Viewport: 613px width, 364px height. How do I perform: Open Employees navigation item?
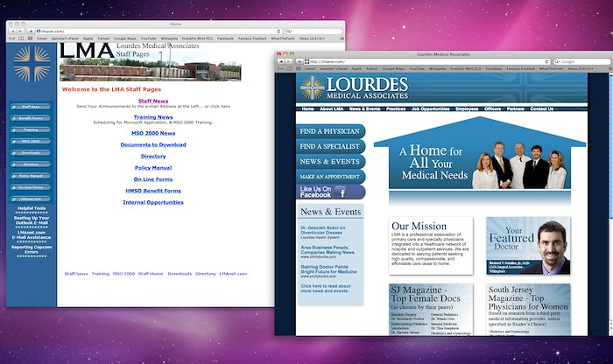467,109
